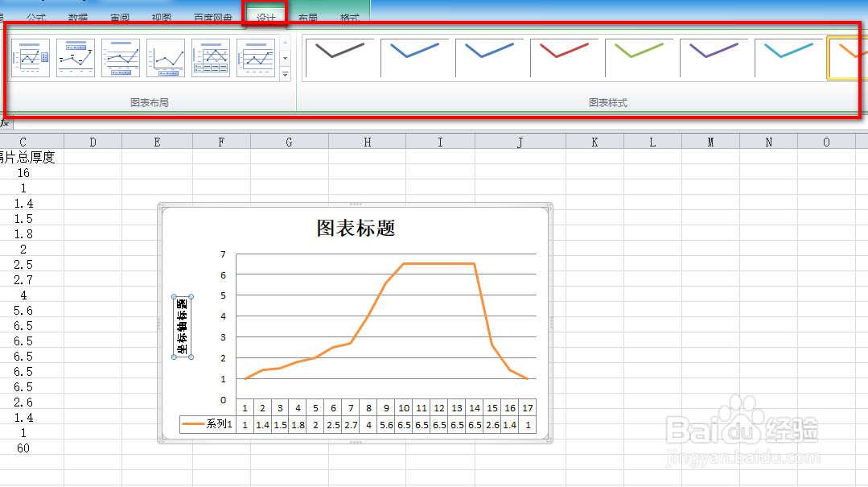Apply the third chart layout thumbnail
This screenshot has height=487, width=868.
pyautogui.click(x=121, y=58)
